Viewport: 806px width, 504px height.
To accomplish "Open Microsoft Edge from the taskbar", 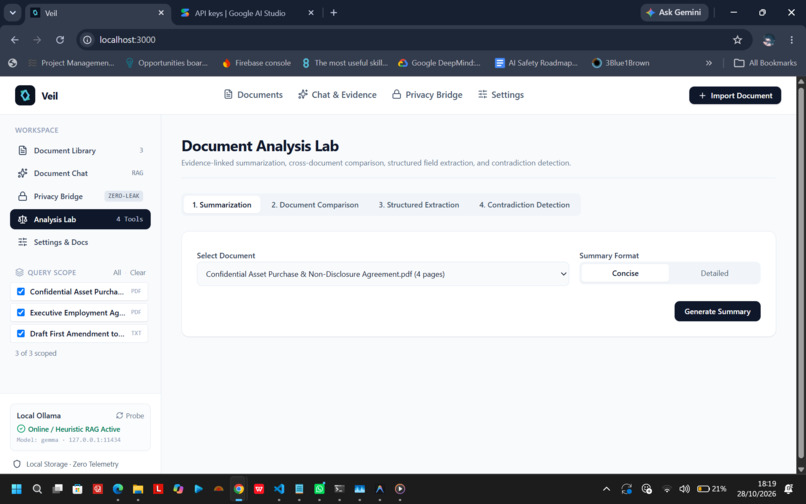I will [x=118, y=489].
